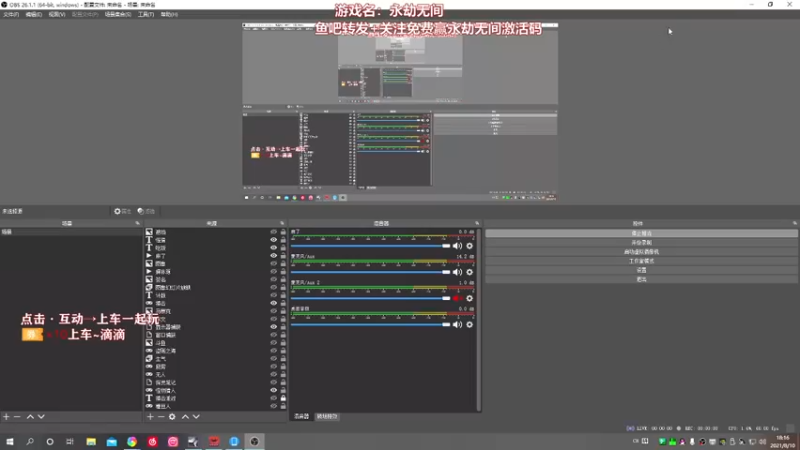Image resolution: width=800 pixels, height=450 pixels.
Task: Open Windows Task View from taskbar
Action: coord(70,441)
